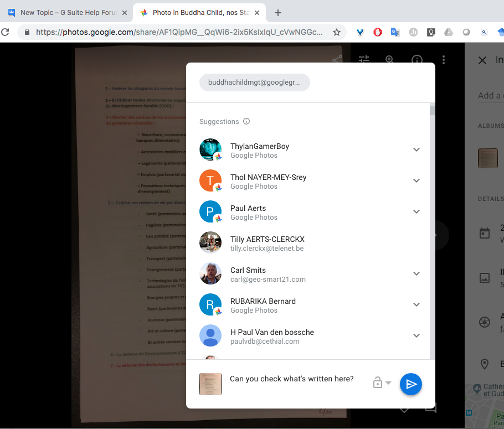Select H Paul Van den bossche avatar

click(x=210, y=335)
